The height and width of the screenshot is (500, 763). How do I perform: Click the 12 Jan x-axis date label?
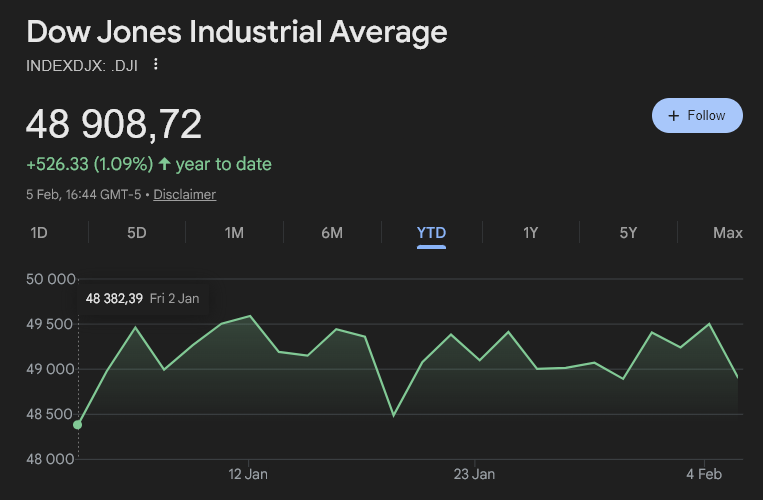(x=247, y=474)
